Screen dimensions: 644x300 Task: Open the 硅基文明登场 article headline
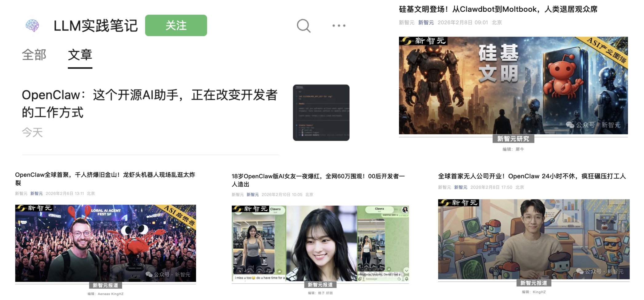click(498, 9)
